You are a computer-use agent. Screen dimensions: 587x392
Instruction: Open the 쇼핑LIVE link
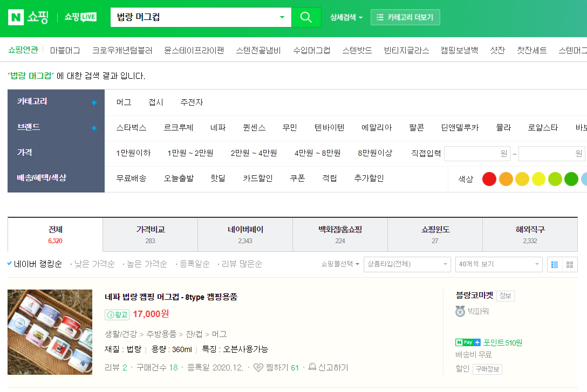coord(80,17)
